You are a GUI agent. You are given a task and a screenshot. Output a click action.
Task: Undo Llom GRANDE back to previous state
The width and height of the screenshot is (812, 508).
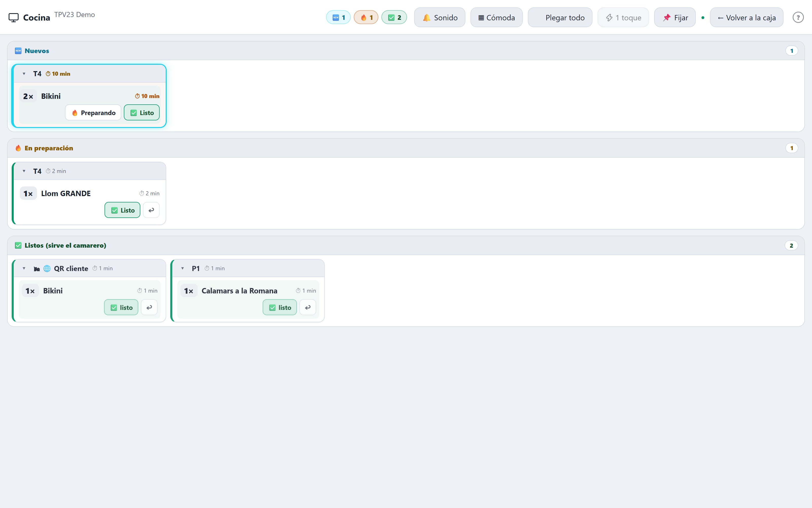click(151, 210)
